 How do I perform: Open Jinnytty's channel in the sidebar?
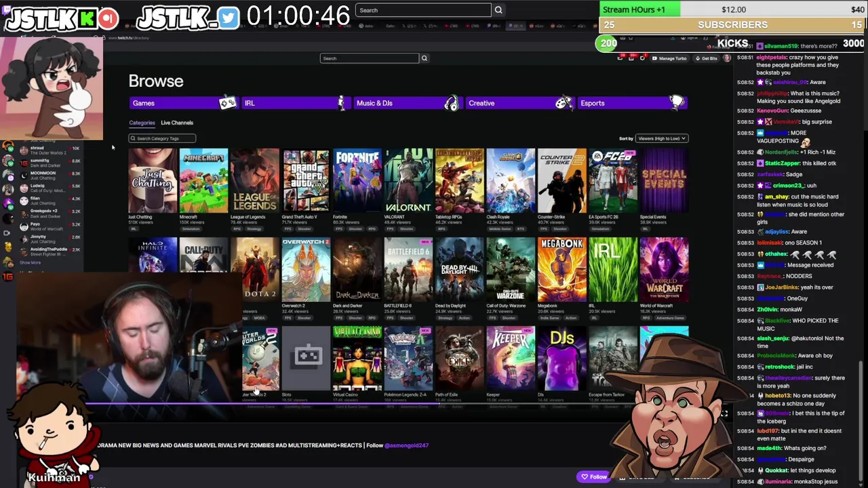click(51, 239)
